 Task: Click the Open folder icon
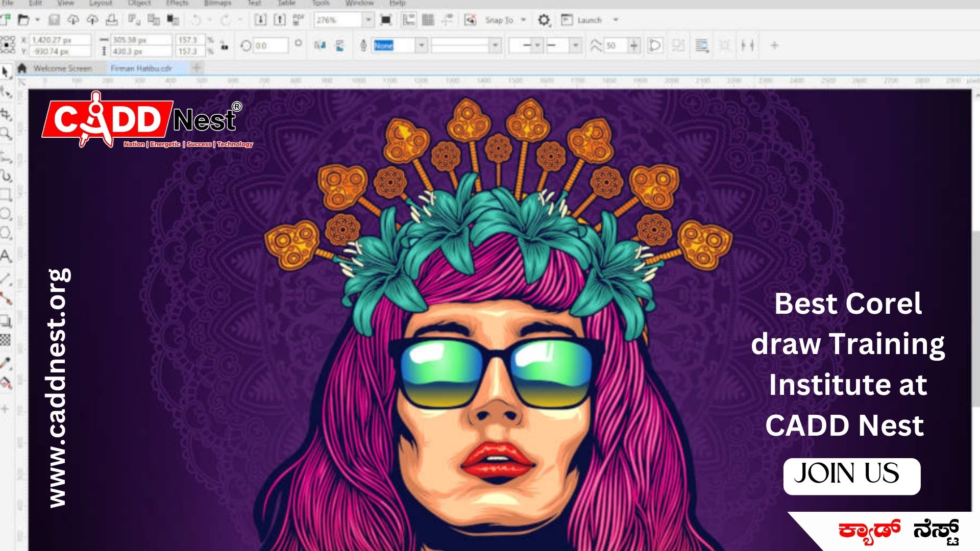23,20
